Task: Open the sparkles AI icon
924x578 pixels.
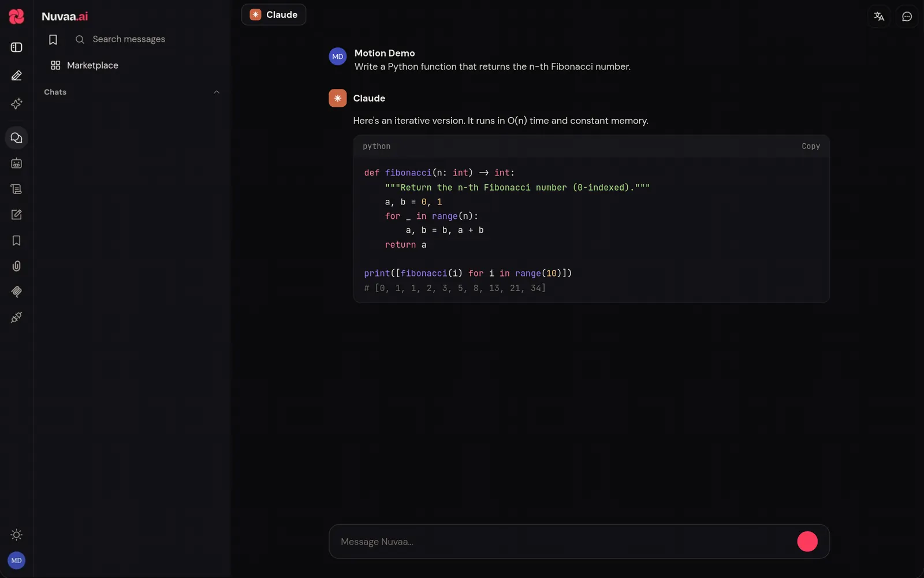Action: tap(17, 104)
